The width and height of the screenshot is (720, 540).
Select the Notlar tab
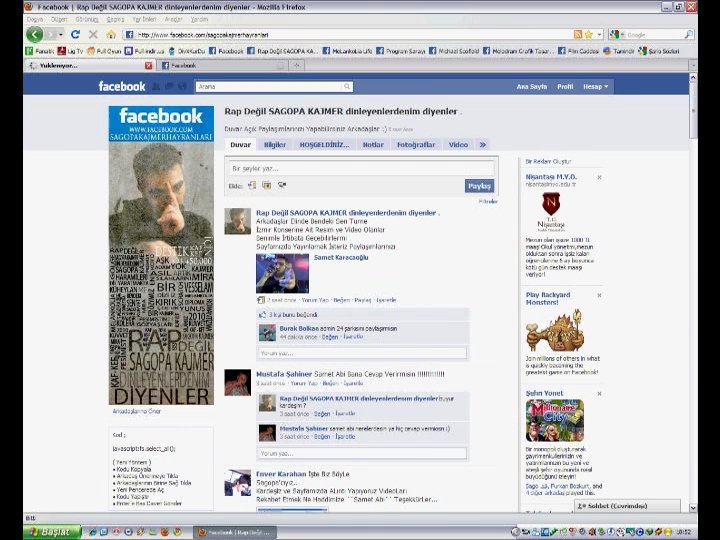tap(373, 145)
